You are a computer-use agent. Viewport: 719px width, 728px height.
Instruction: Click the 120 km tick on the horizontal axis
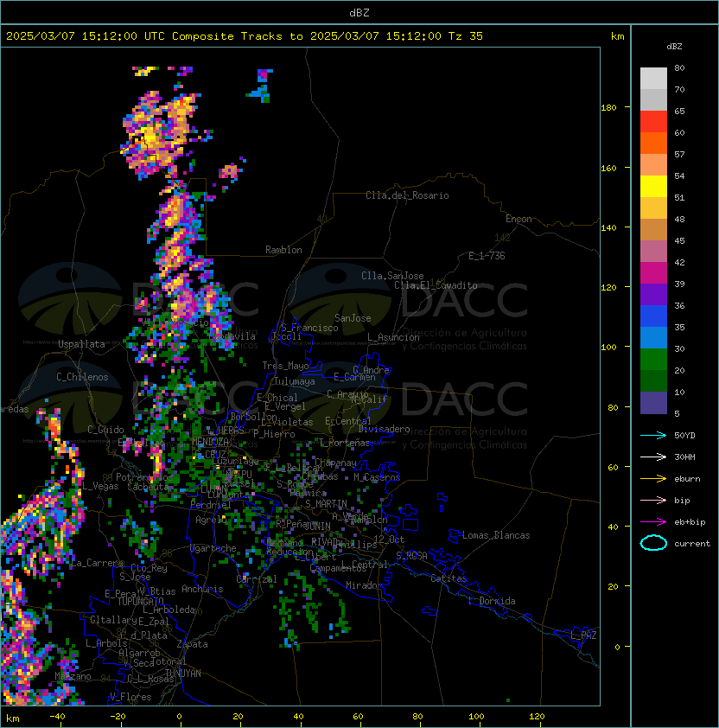[537, 717]
